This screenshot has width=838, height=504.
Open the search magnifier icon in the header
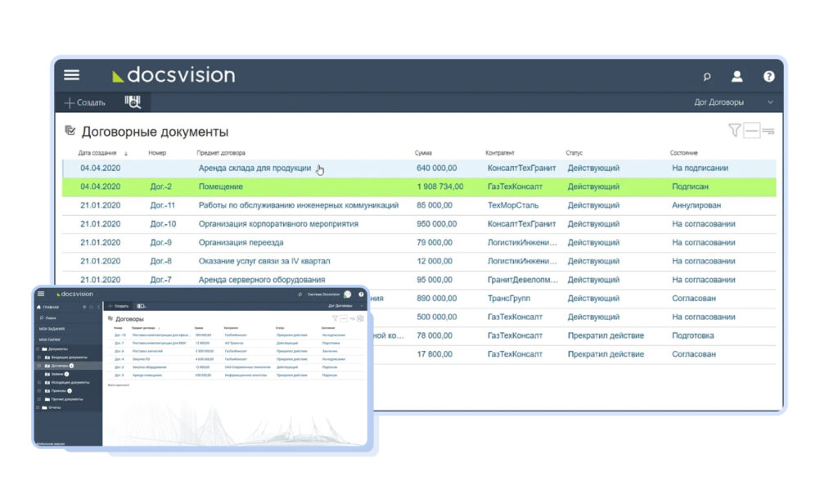point(707,77)
